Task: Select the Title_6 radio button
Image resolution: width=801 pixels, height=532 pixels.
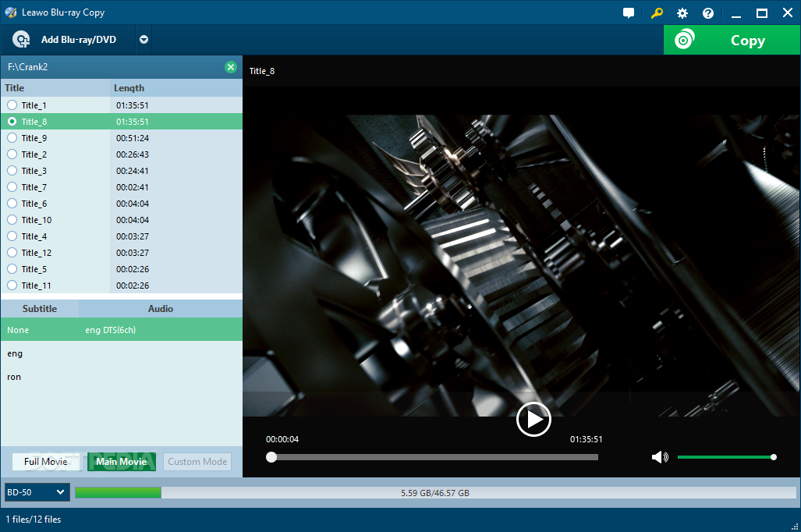Action: point(12,204)
